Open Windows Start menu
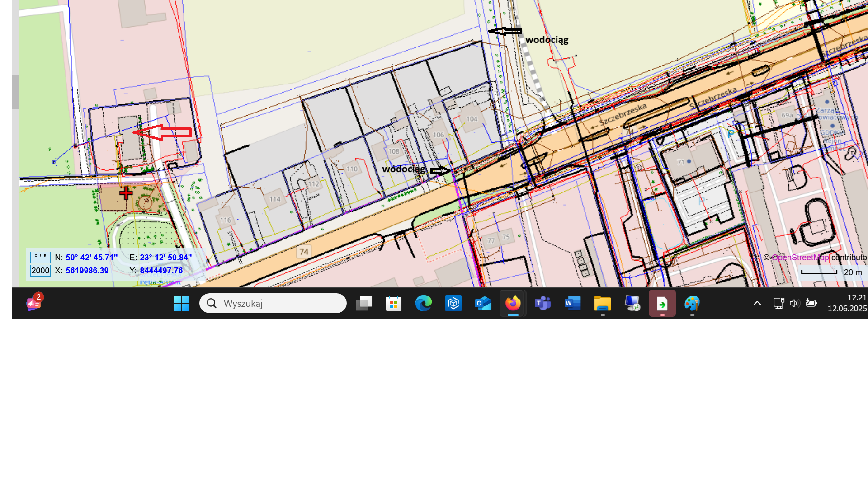The image size is (868, 488). point(181,304)
